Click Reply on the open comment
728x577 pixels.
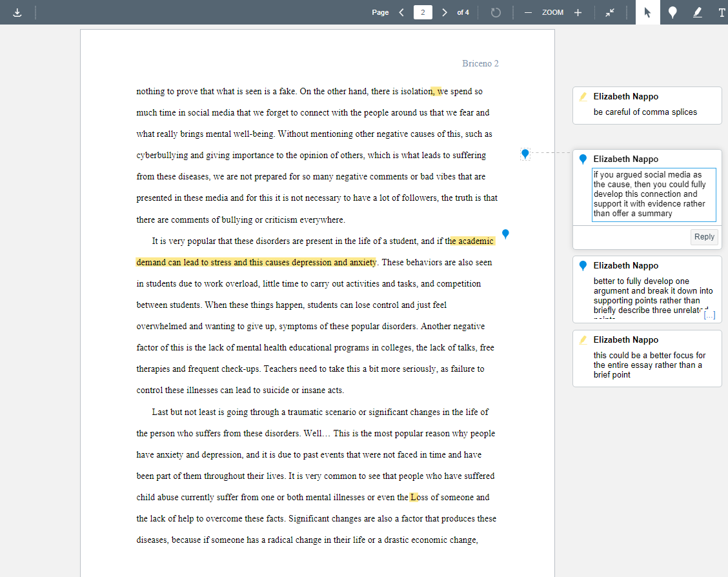704,237
